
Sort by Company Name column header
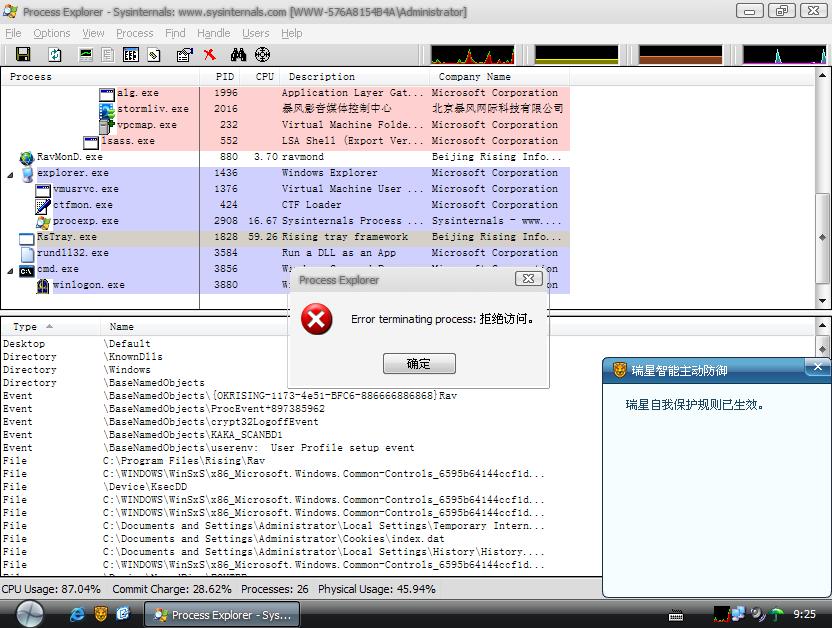pyautogui.click(x=499, y=77)
